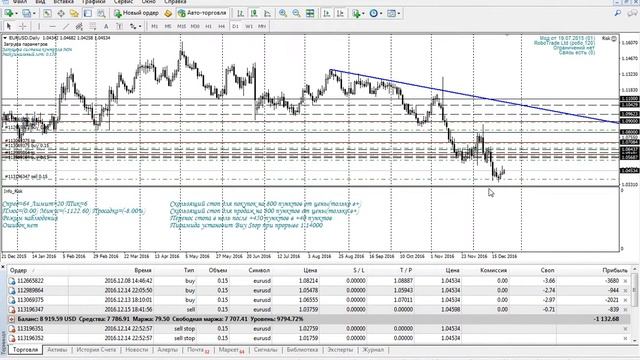
Task: Toggle the Авто-торговля button
Action: coord(202,13)
